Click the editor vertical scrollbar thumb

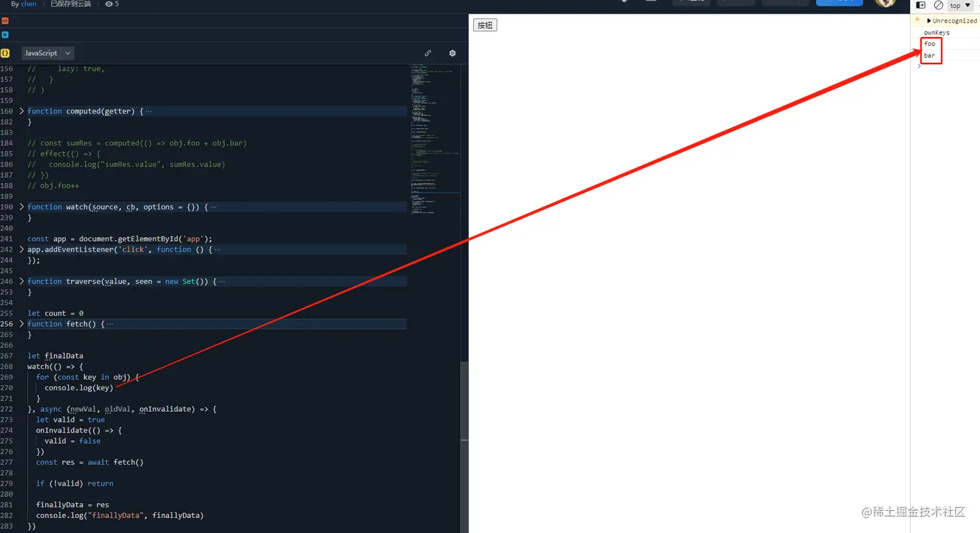pos(464,447)
